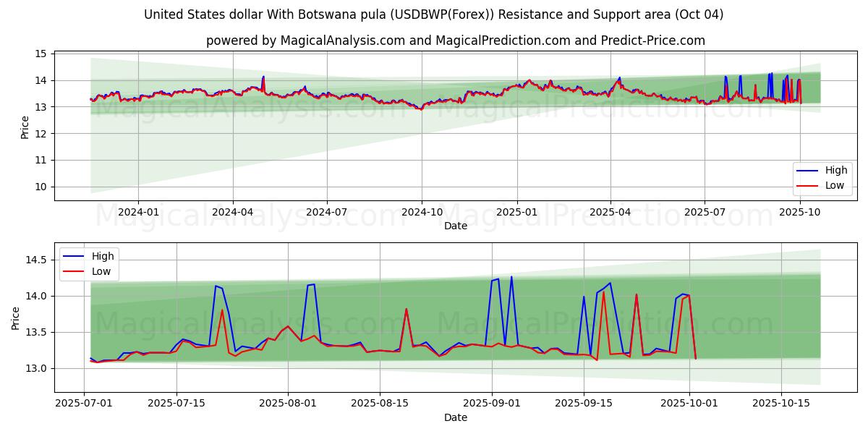Image resolution: width=868 pixels, height=434 pixels.
Task: Click the top chart's Date axis label
Action: tap(455, 226)
